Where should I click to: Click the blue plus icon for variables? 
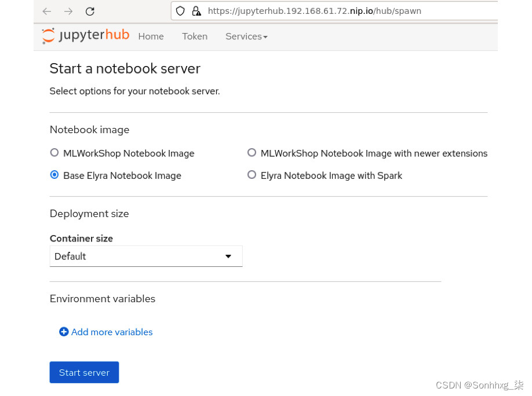64,332
